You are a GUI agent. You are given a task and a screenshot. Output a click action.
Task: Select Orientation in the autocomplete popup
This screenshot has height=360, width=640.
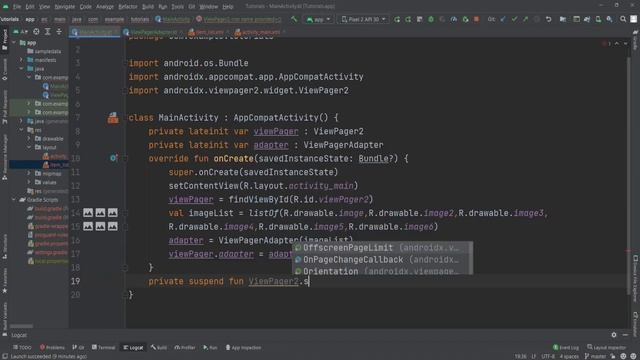click(x=382, y=271)
